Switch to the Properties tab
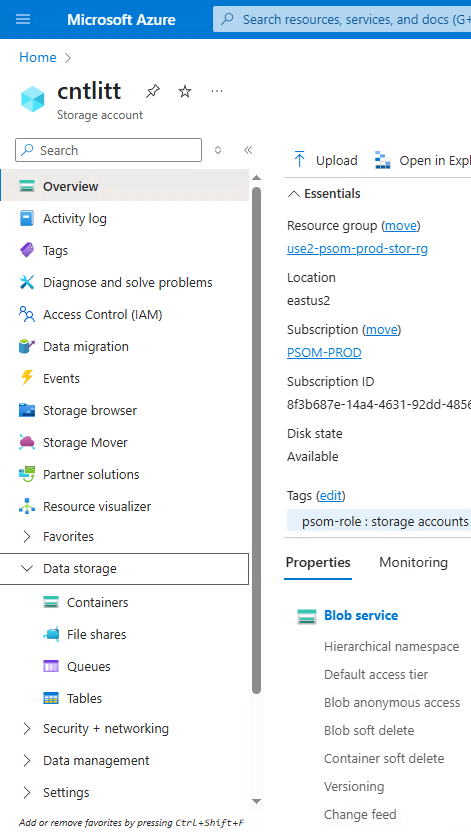 (x=318, y=562)
